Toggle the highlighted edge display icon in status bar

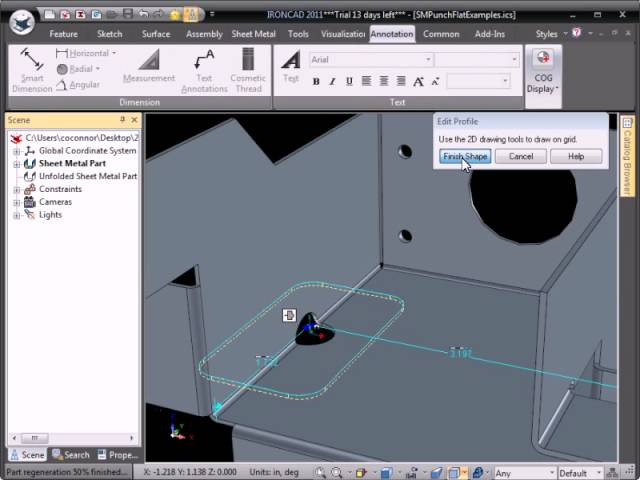[x=454, y=473]
